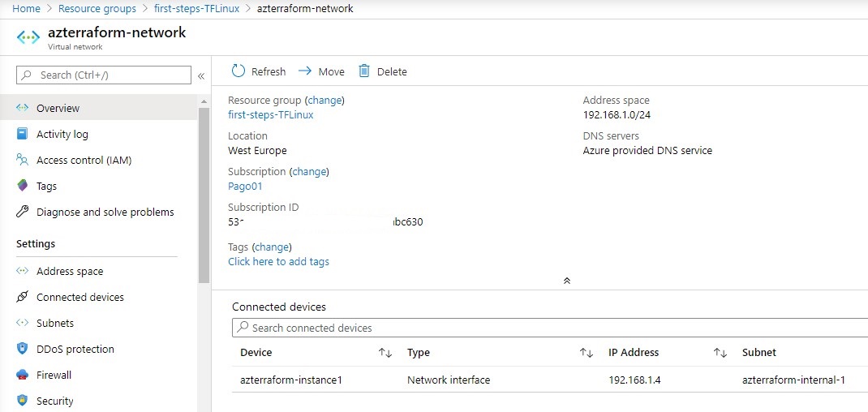Screen dimensions: 868x412
Task: Open Activity log from sidebar icon
Action: (23, 135)
